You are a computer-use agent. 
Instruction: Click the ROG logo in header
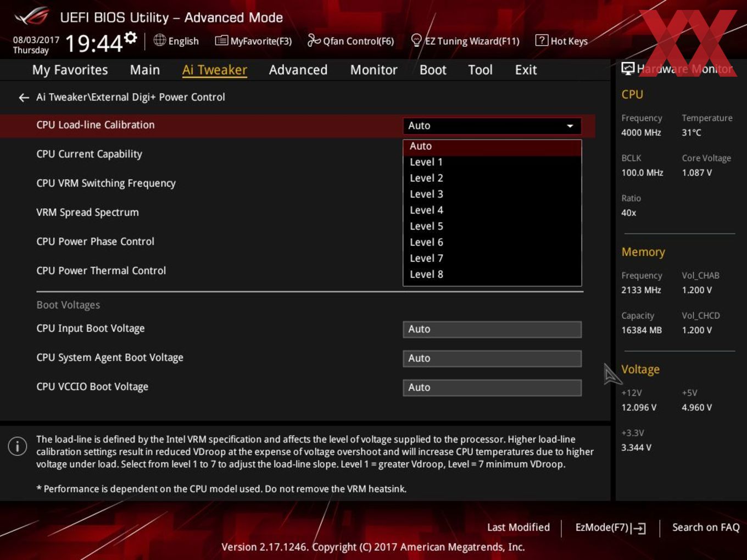[x=32, y=16]
